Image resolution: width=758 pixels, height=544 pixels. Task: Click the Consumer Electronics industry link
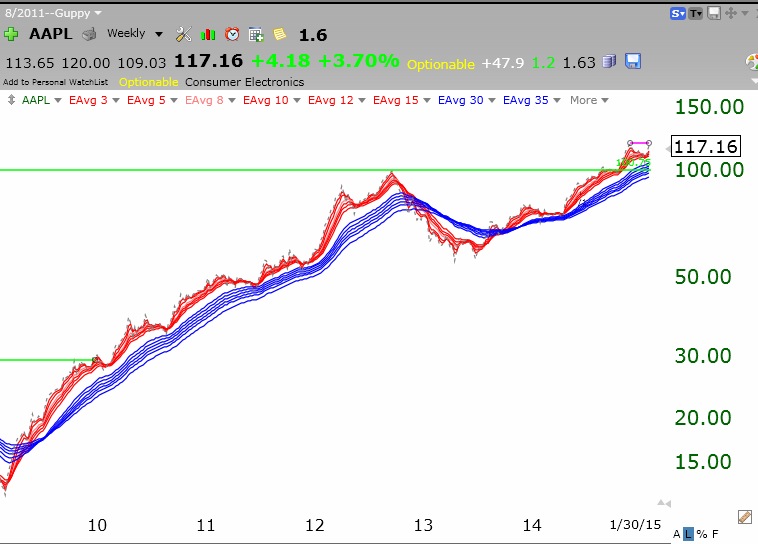click(x=245, y=82)
